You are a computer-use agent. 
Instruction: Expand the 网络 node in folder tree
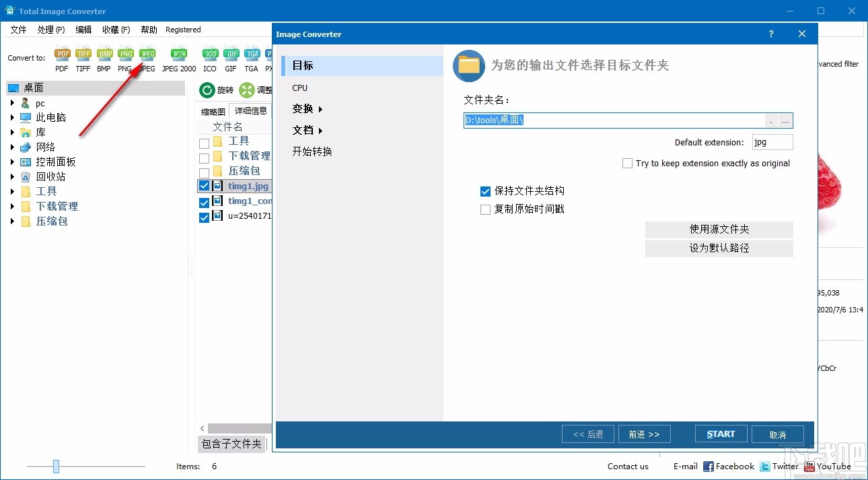[x=12, y=147]
